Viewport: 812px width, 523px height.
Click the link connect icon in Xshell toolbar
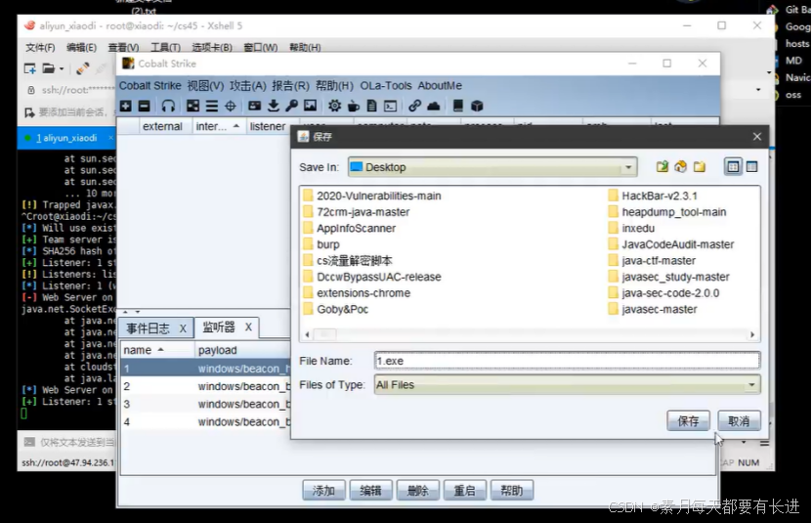coord(82,68)
